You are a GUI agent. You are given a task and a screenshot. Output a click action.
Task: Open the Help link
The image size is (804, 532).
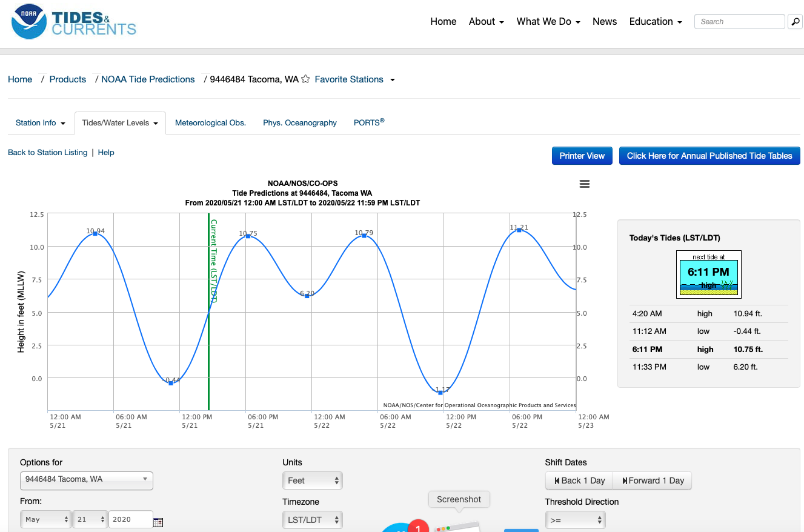pos(106,153)
